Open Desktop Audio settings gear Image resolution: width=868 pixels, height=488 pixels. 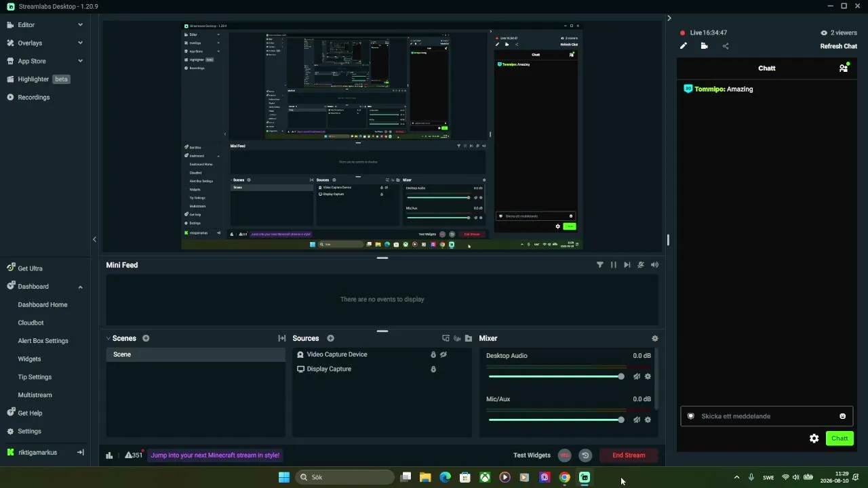pyautogui.click(x=648, y=376)
